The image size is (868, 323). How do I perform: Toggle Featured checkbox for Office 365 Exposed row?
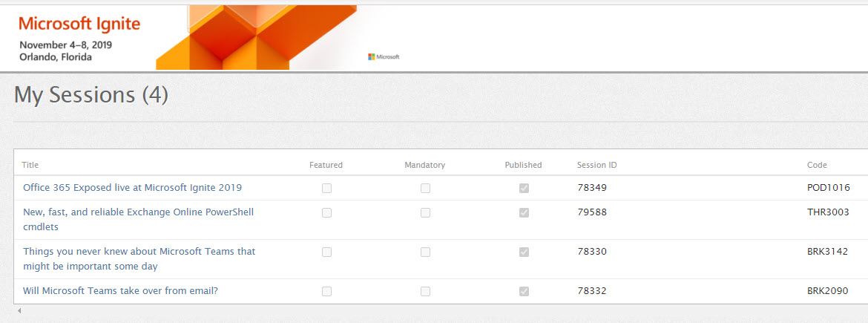(x=326, y=189)
